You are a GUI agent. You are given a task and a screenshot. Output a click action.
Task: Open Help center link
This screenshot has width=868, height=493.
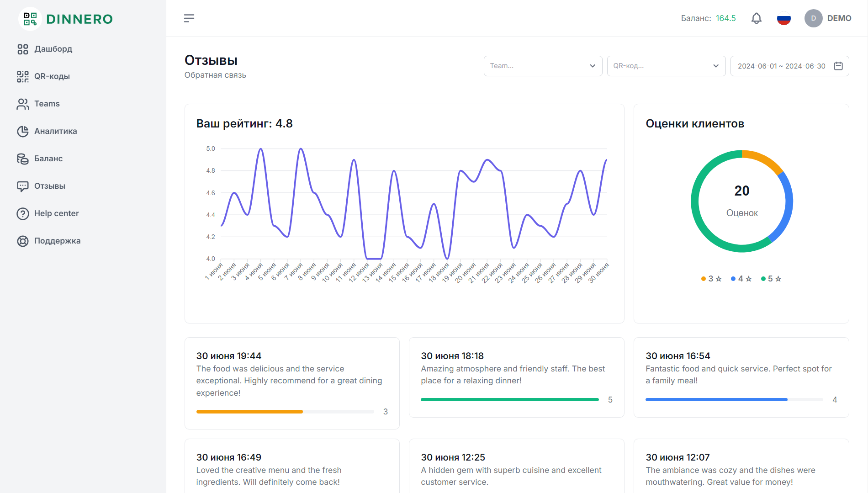point(57,213)
